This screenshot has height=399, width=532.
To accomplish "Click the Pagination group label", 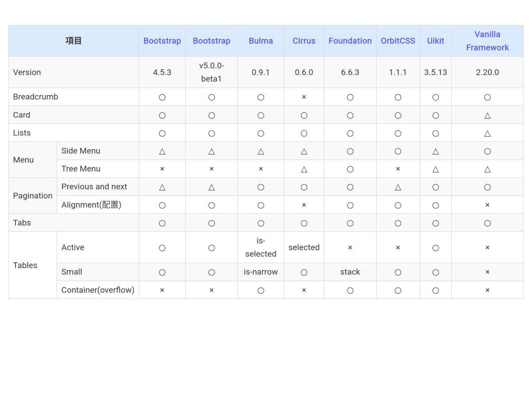I will point(33,196).
